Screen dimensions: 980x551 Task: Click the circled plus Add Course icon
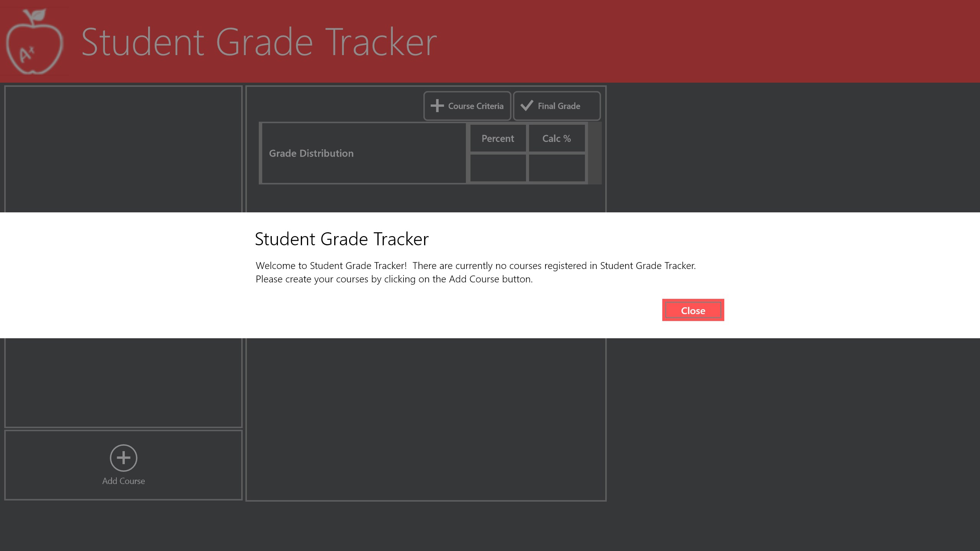pos(123,458)
